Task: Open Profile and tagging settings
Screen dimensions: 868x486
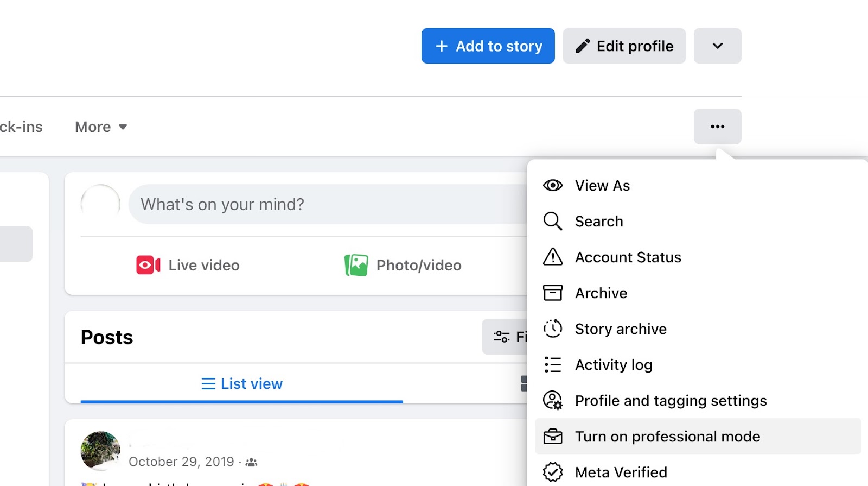Action: point(671,401)
